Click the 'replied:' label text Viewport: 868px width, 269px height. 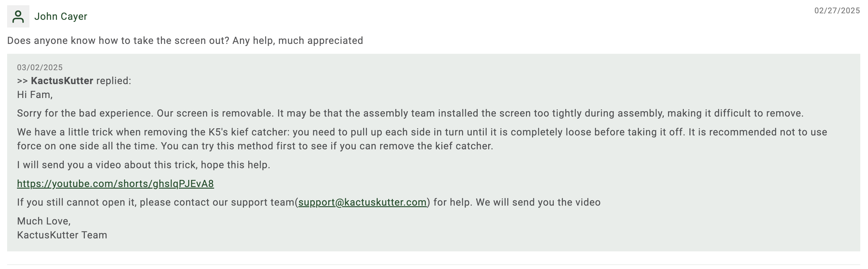[x=114, y=81]
